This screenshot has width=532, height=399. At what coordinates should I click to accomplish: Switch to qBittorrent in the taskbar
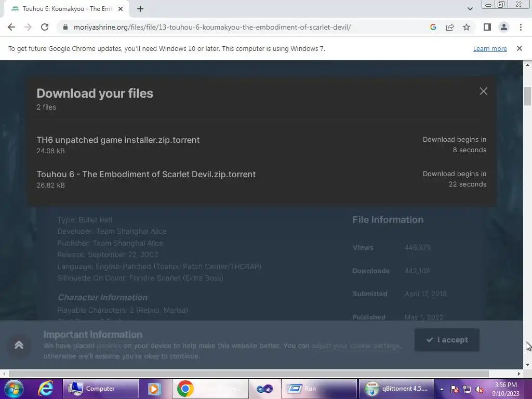click(396, 389)
